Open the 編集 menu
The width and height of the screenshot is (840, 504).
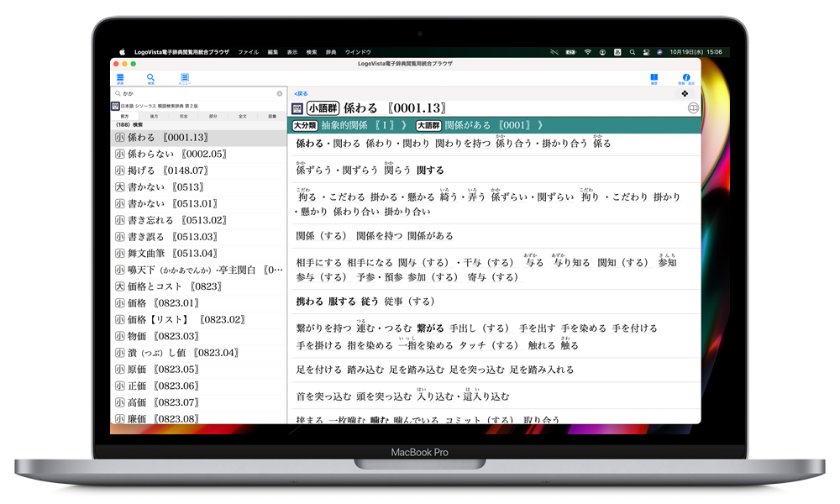[x=273, y=52]
